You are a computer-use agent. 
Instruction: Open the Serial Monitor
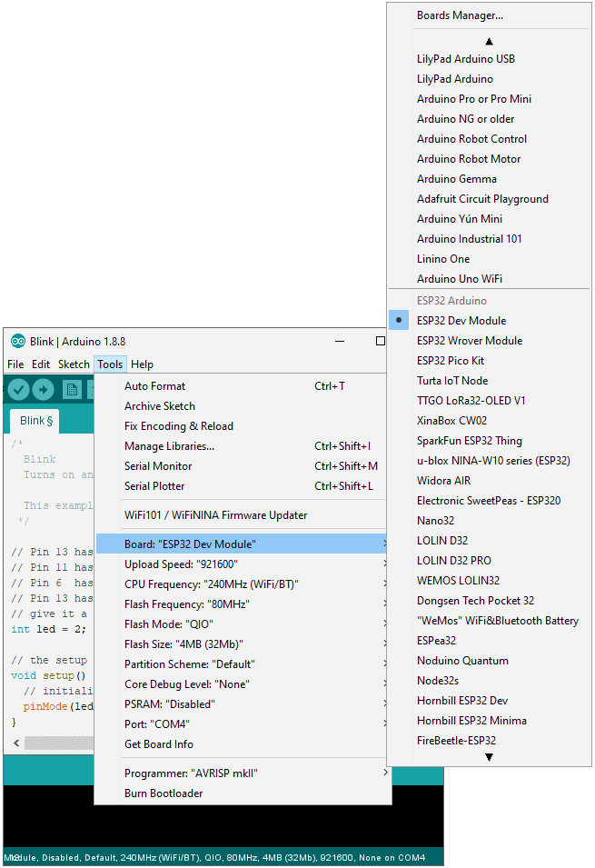[x=242, y=466]
